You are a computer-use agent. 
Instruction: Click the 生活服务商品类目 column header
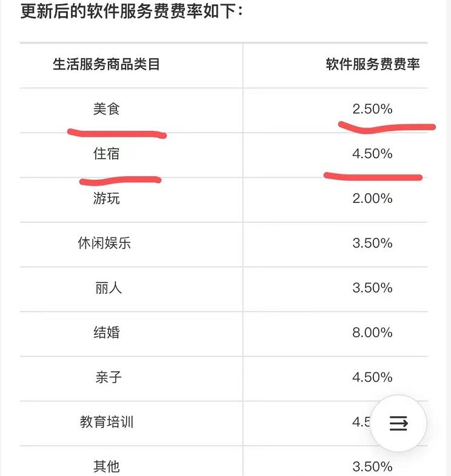pos(106,65)
